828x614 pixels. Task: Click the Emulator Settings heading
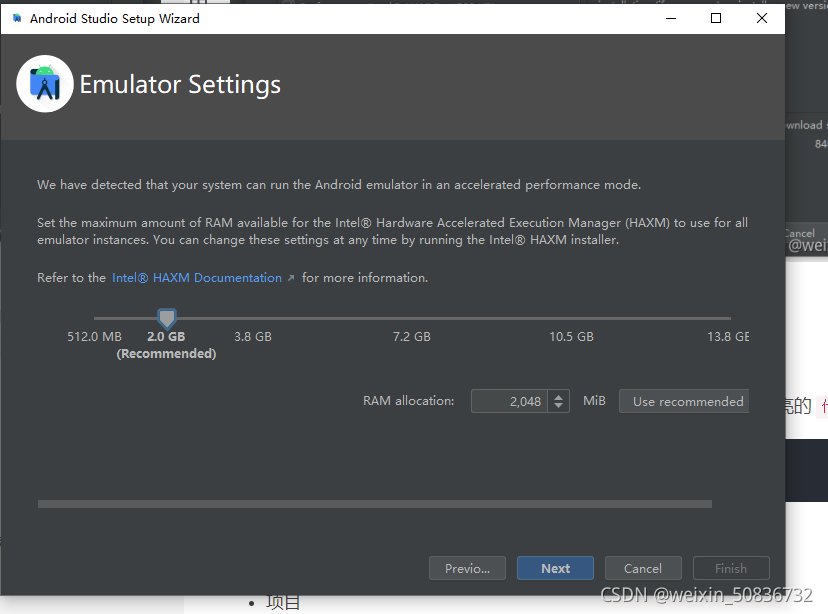[x=180, y=84]
